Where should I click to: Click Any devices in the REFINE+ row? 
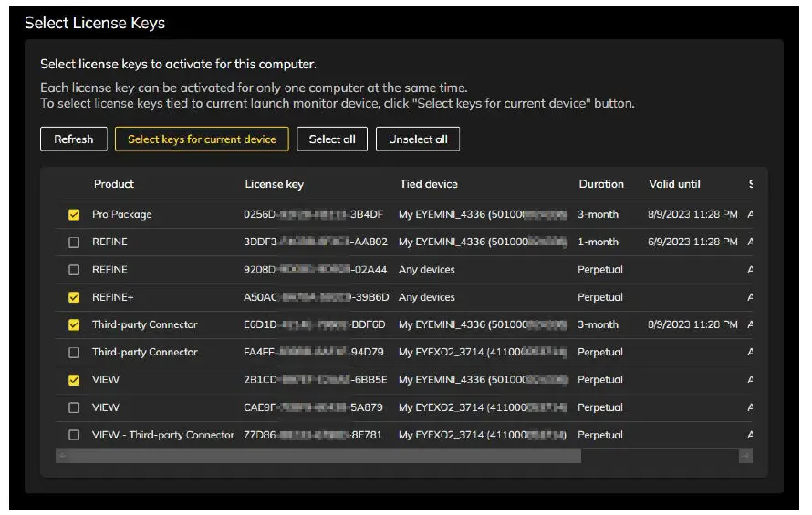pos(427,297)
